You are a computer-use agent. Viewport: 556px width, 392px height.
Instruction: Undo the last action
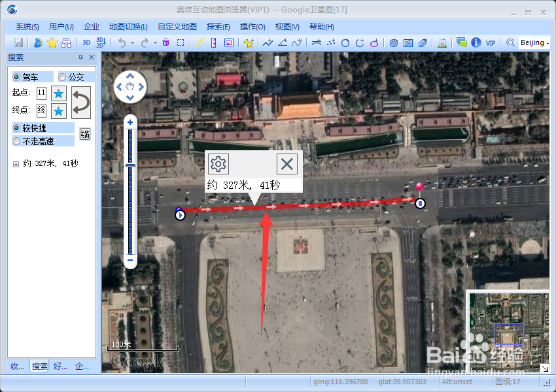[122, 43]
